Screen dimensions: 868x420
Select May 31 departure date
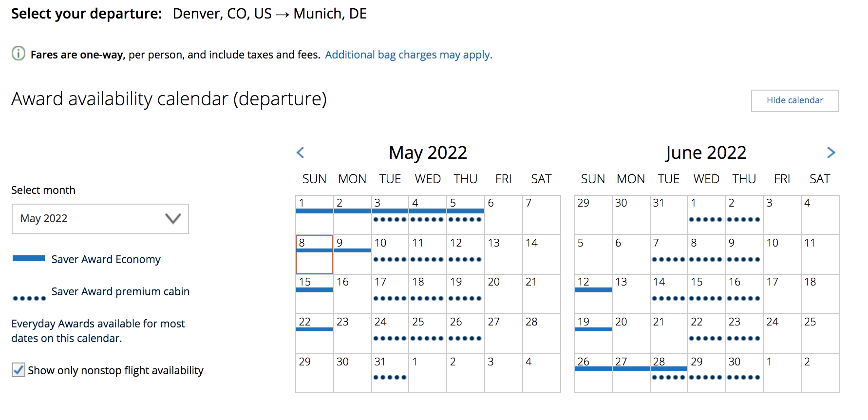coord(390,372)
